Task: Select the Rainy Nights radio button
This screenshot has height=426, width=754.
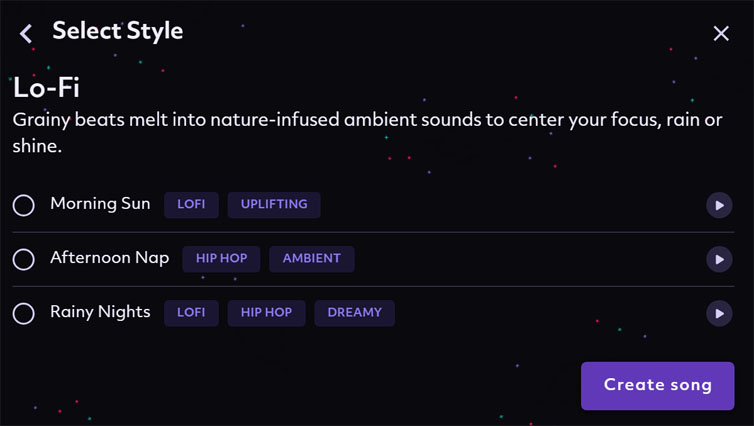Action: 24,313
